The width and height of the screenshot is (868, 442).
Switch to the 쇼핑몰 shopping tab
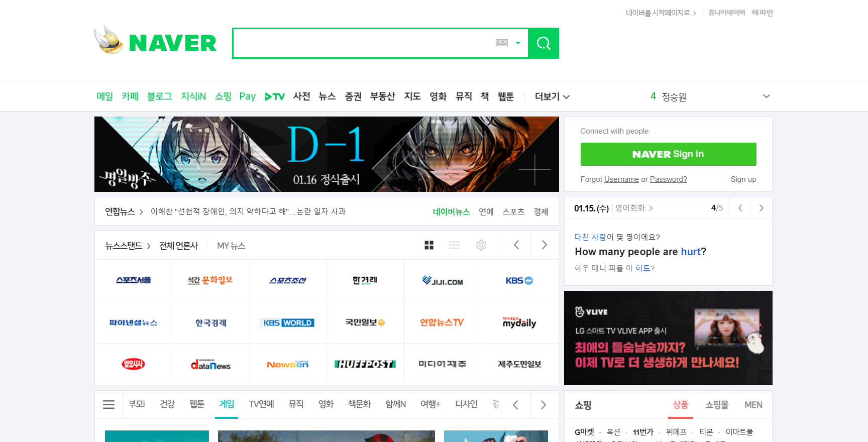point(717,405)
